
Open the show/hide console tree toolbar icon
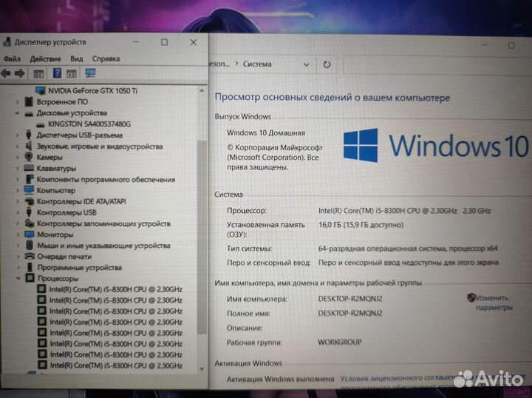[x=38, y=73]
